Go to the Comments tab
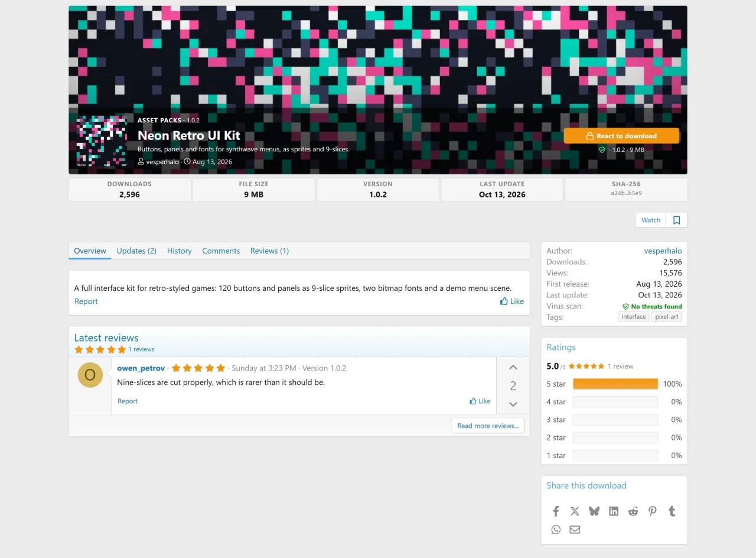Viewport: 756px width, 558px height. click(221, 251)
